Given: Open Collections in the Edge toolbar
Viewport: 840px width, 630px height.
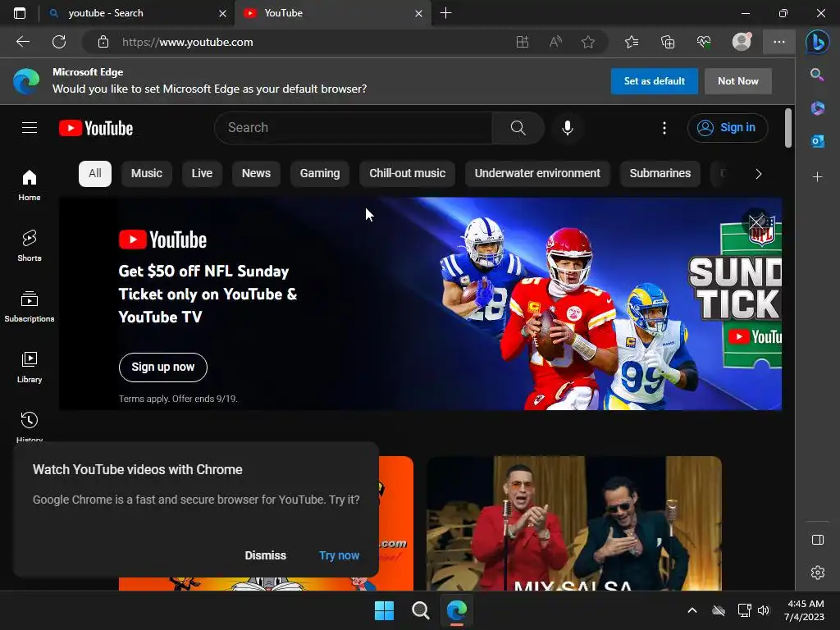Looking at the screenshot, I should tap(668, 42).
